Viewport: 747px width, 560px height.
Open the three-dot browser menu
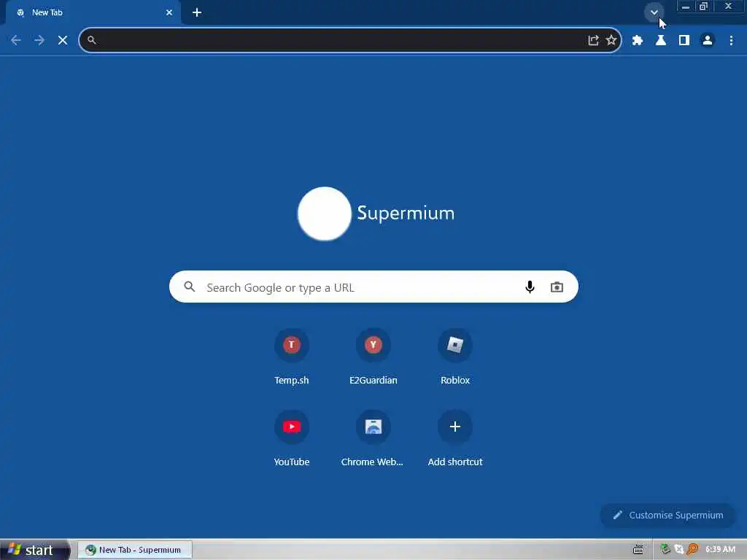point(731,41)
